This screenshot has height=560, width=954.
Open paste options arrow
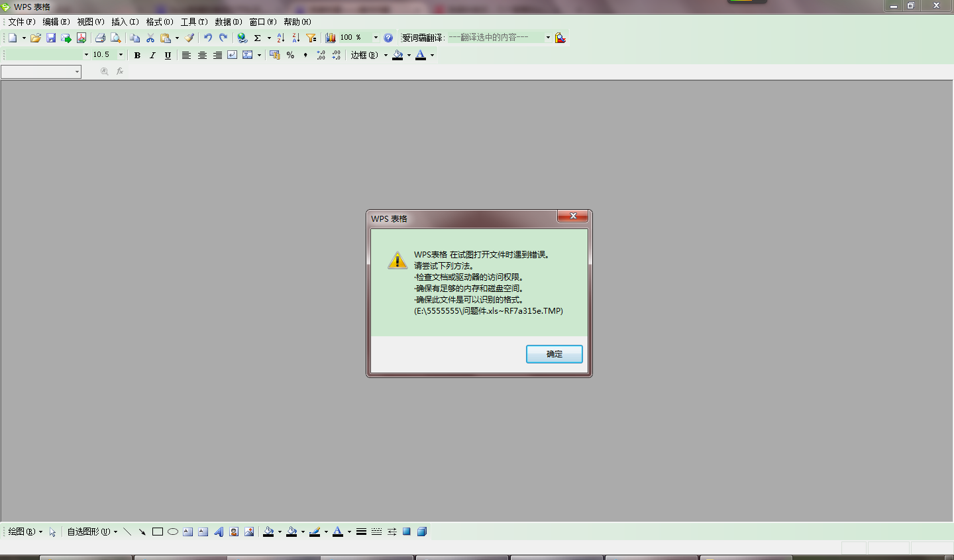[x=177, y=38]
